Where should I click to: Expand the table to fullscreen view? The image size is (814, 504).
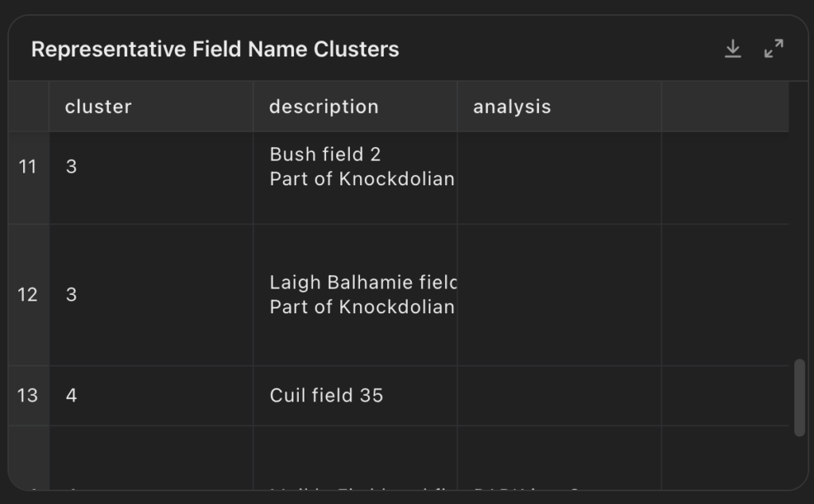[x=773, y=48]
